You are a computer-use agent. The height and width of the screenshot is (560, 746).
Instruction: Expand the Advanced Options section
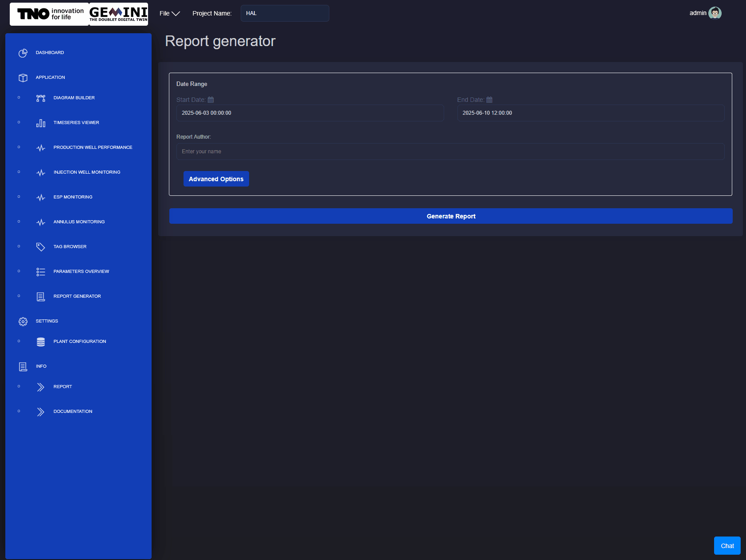tap(216, 179)
